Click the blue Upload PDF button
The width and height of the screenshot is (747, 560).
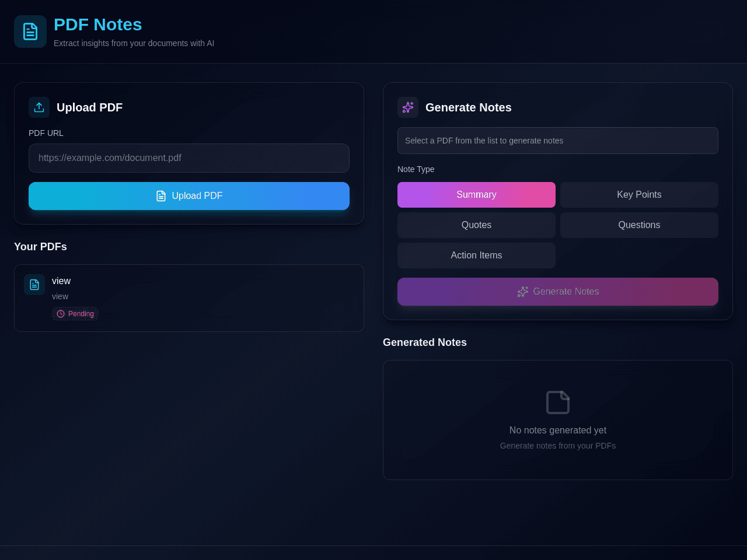(189, 196)
